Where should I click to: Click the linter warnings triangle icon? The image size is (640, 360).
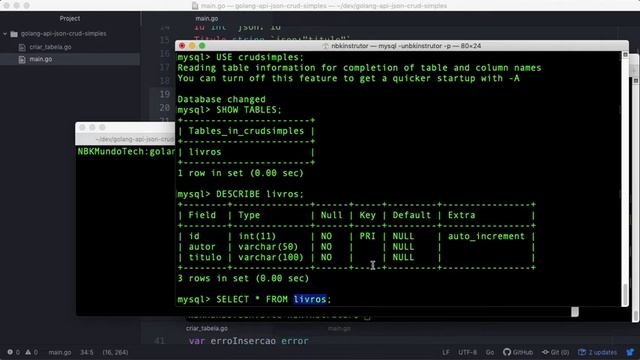[28, 352]
